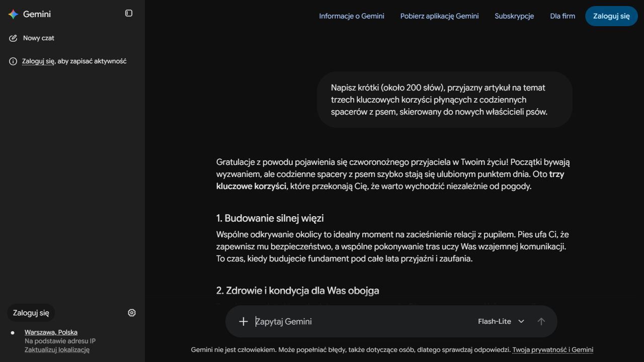Open Pobierz aplikację Gemini link
644x362 pixels.
[x=440, y=16]
